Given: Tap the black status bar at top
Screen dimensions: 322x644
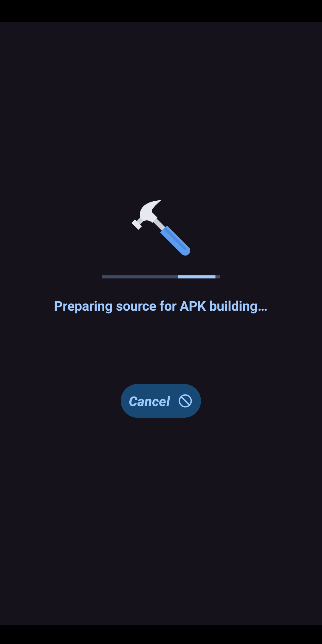Looking at the screenshot, I should point(161,11).
